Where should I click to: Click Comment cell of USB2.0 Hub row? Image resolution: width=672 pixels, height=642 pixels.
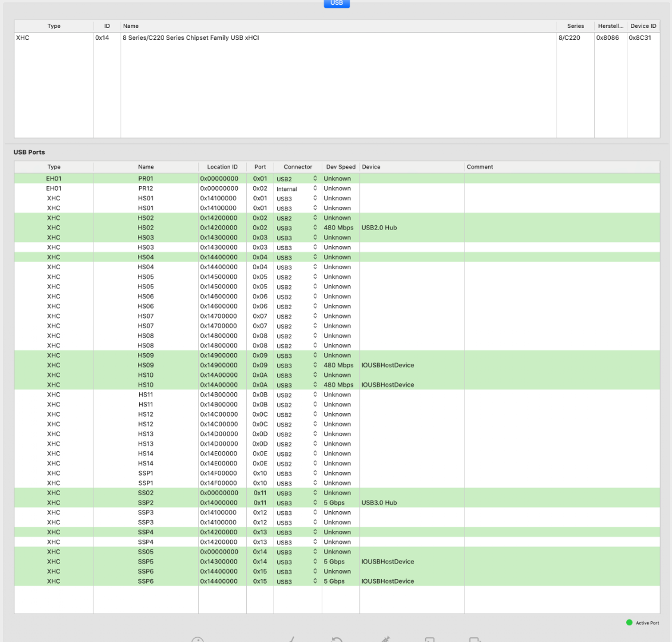click(x=561, y=228)
